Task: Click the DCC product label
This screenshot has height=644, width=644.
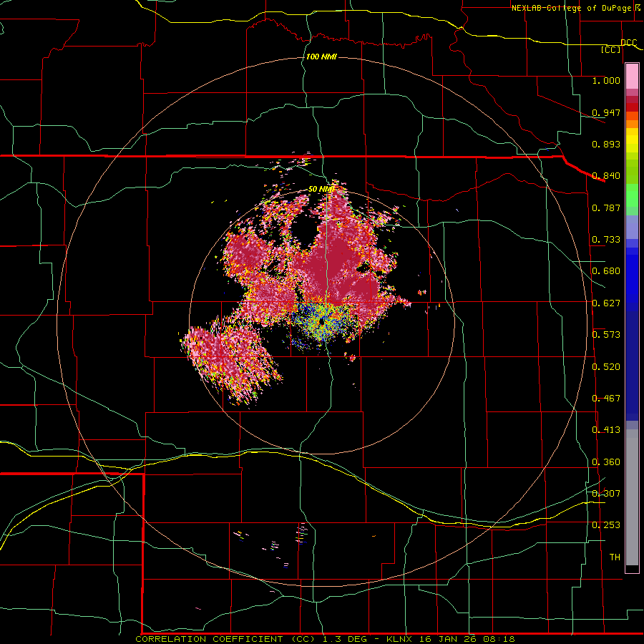Action: pyautogui.click(x=628, y=43)
